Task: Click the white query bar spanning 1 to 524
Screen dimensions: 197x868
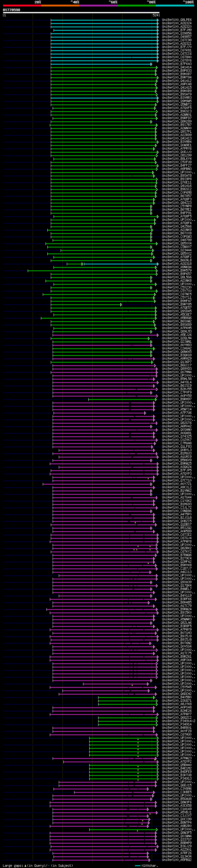Action: 81,12
